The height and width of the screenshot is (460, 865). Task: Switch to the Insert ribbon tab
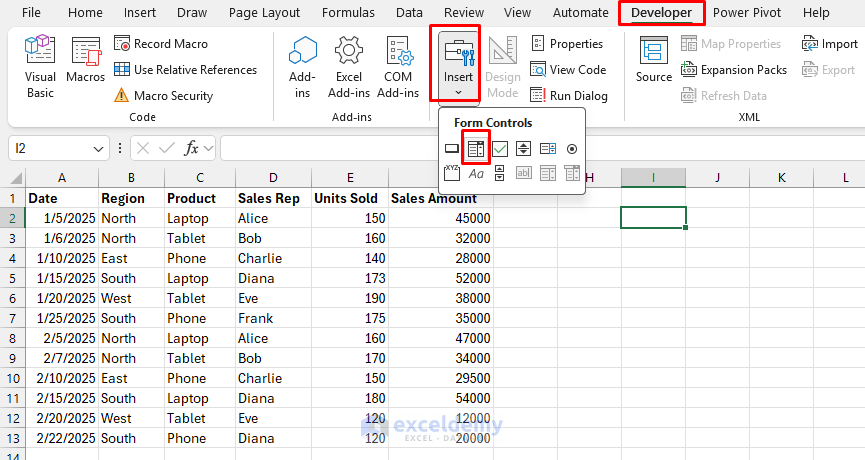[140, 12]
